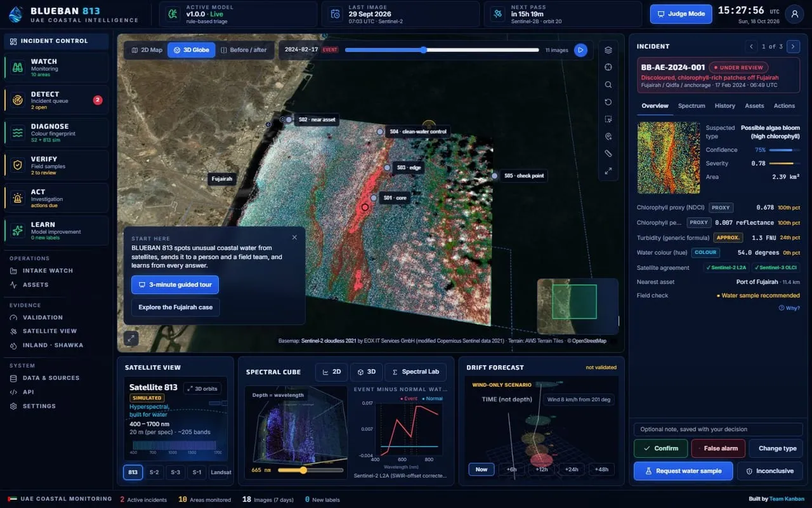Switch to the Spectrum tab

[x=691, y=106]
